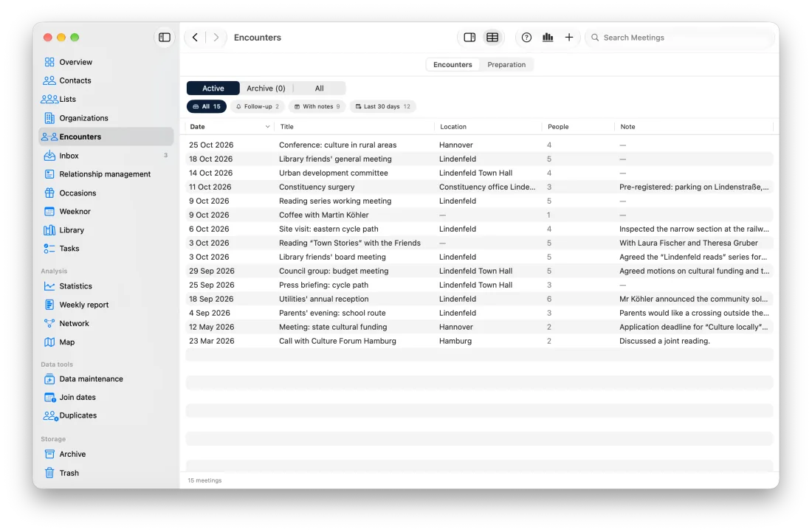Open Statistics under Analysis
The image size is (812, 532).
(106, 286)
